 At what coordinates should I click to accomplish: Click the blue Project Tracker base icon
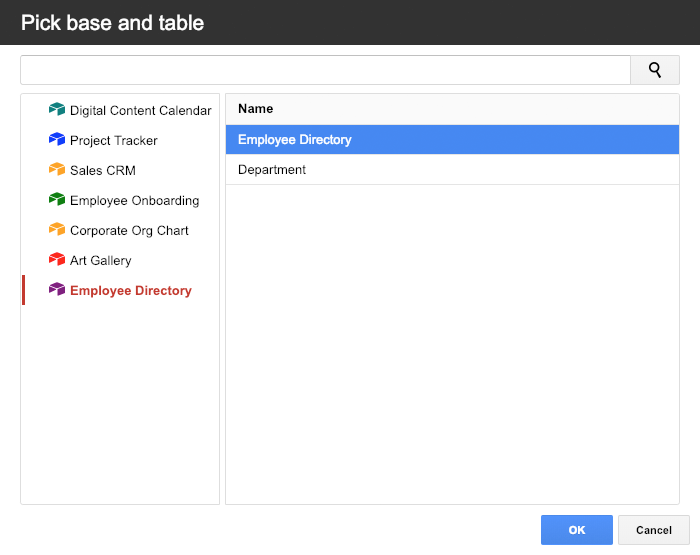coord(57,139)
